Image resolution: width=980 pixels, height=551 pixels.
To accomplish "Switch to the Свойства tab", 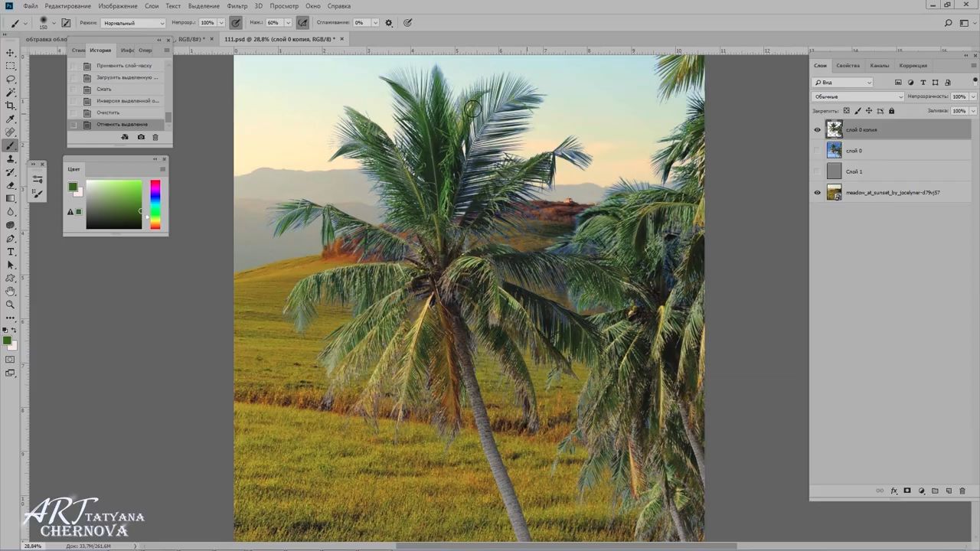I will pos(848,65).
